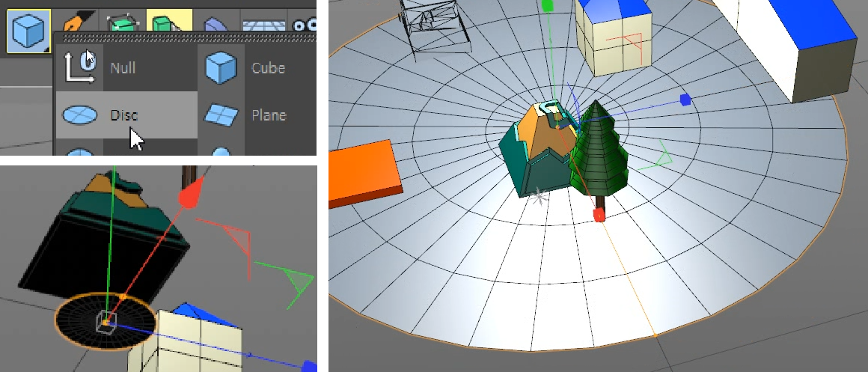The width and height of the screenshot is (868, 372).
Task: Choose Null from the primitives menu
Action: tap(126, 68)
